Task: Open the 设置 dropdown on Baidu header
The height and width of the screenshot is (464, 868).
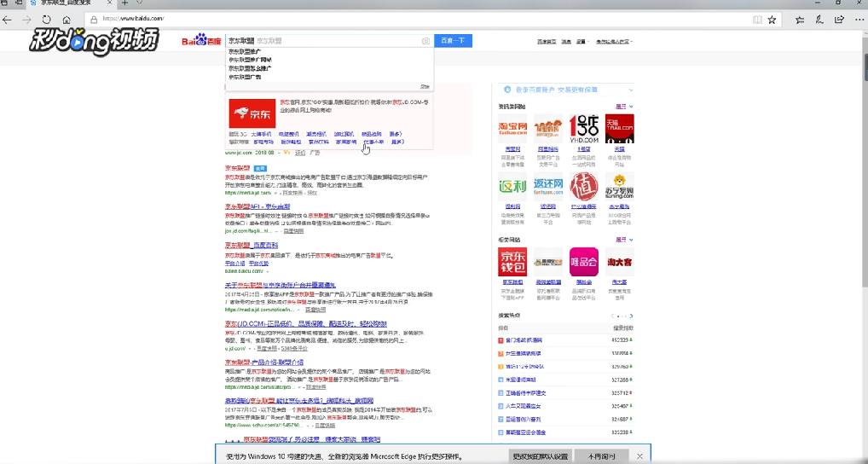Action: [582, 42]
